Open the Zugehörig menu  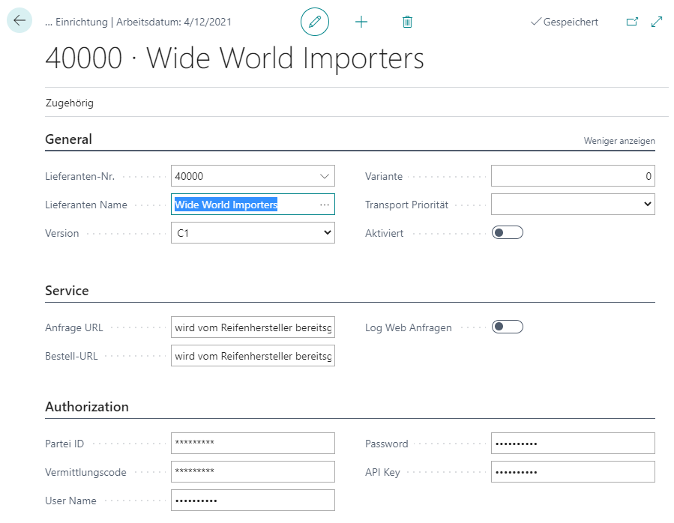(70, 103)
